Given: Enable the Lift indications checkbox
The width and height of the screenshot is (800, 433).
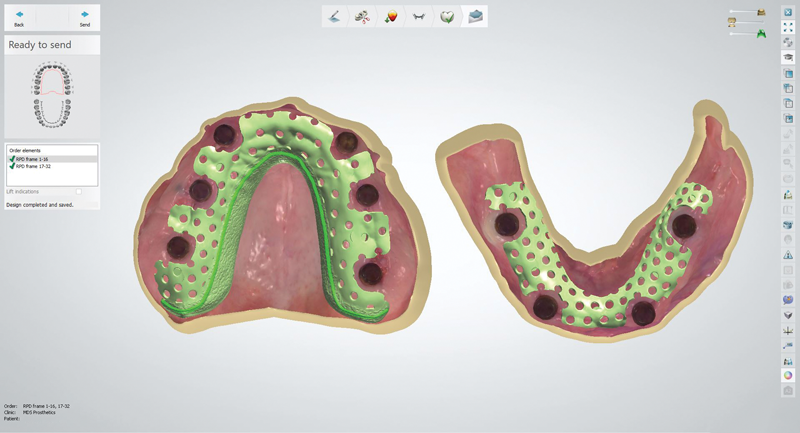Looking at the screenshot, I should pyautogui.click(x=79, y=191).
